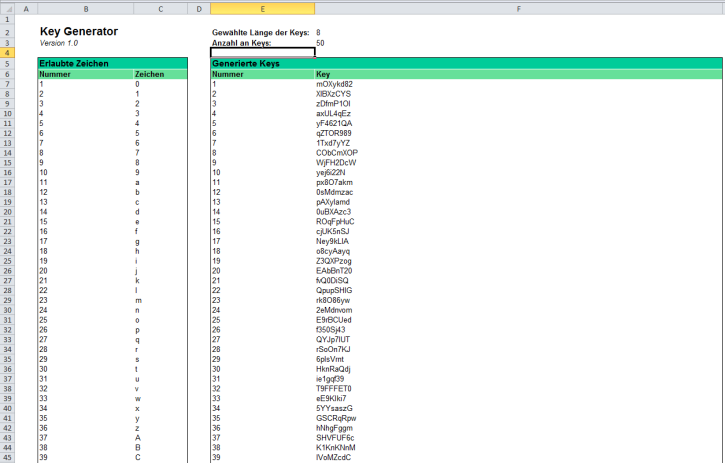Click the 'Zeichen' column heading

click(x=149, y=74)
